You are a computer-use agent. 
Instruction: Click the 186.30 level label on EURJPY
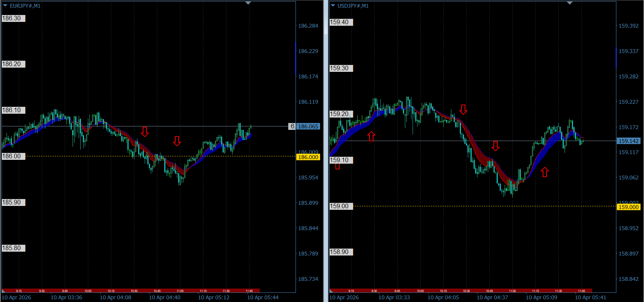coord(13,18)
